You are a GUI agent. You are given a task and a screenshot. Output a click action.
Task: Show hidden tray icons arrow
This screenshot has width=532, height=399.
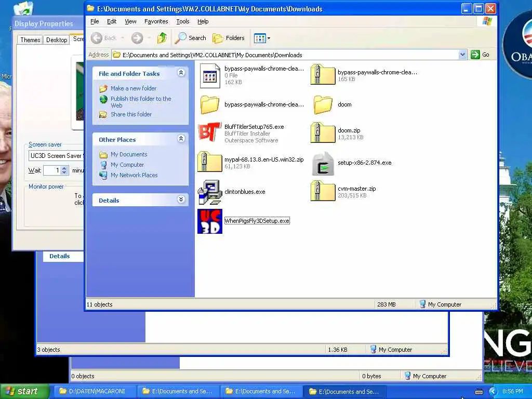click(493, 392)
